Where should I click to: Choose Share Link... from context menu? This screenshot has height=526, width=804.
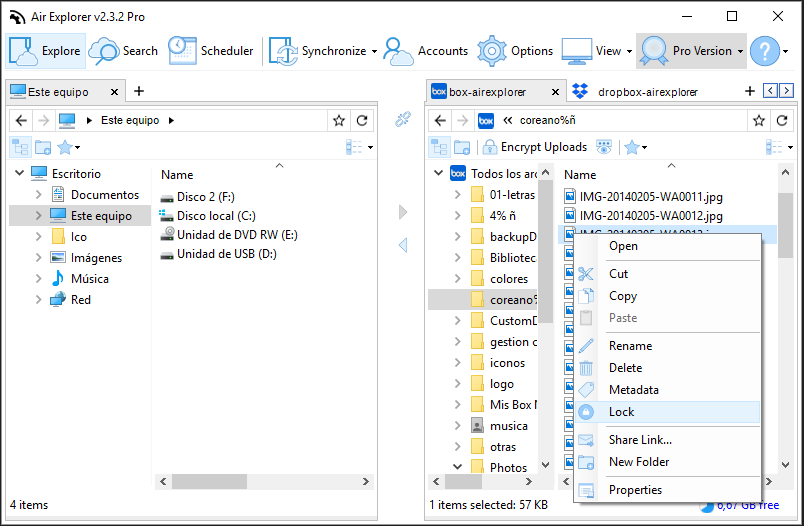tap(667, 440)
